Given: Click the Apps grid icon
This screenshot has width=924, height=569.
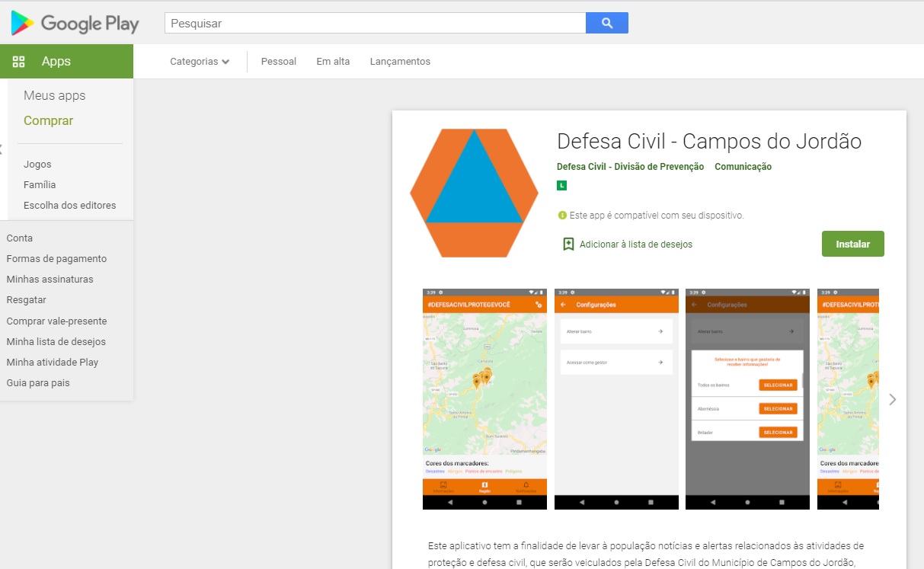Looking at the screenshot, I should pyautogui.click(x=19, y=62).
